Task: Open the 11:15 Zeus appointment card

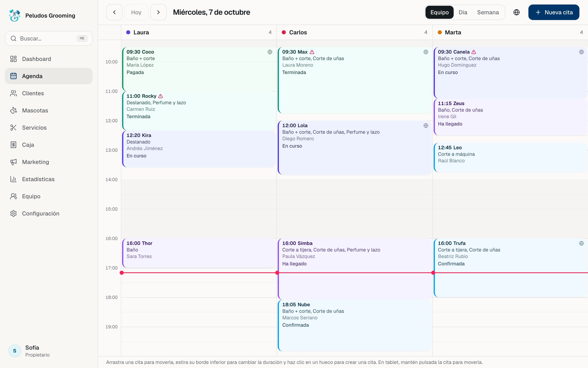Action: (510, 117)
